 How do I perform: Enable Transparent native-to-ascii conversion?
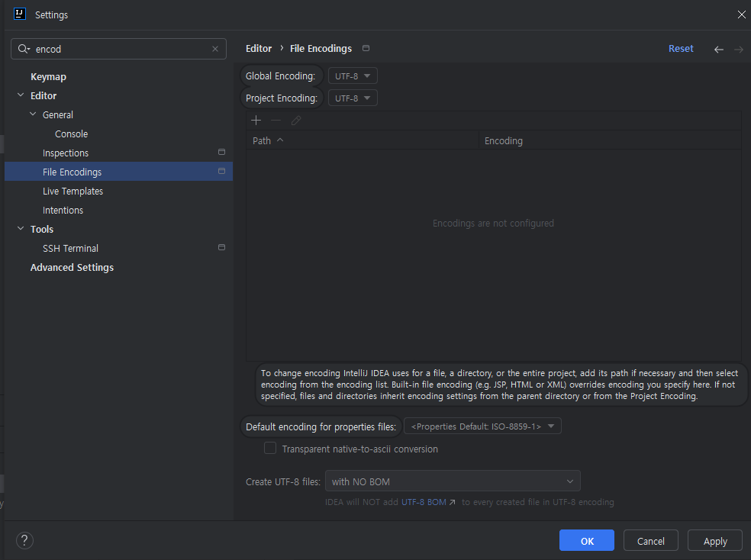point(270,449)
